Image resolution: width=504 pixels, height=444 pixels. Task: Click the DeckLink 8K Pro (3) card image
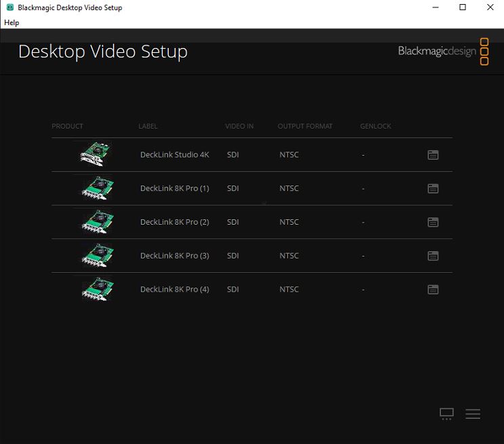pos(98,256)
